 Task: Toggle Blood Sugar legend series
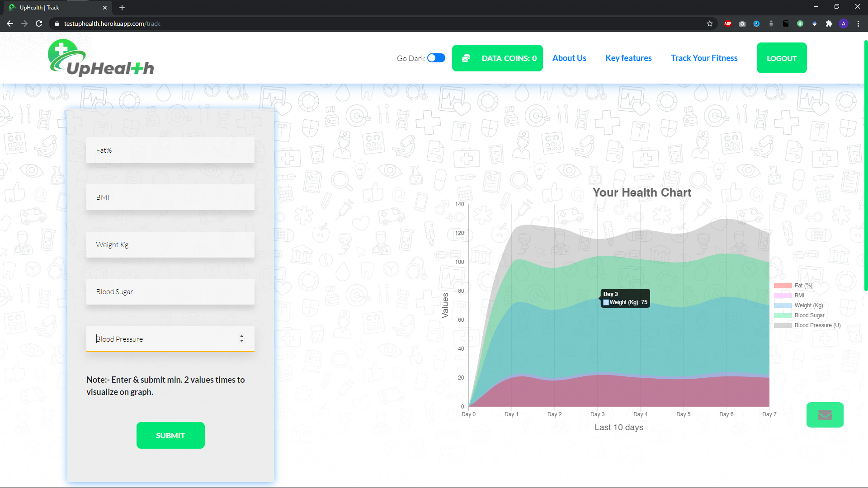809,315
